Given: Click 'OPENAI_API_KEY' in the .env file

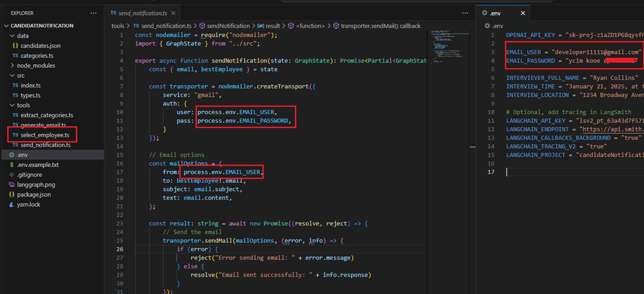Looking at the screenshot, I should click(530, 35).
